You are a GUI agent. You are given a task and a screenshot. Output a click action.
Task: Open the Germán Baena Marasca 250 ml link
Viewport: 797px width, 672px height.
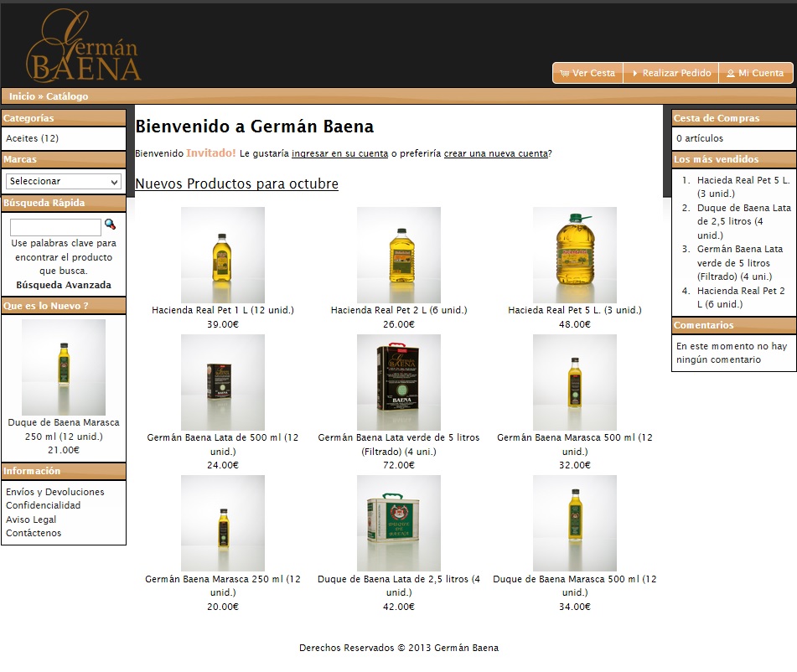pyautogui.click(x=223, y=586)
